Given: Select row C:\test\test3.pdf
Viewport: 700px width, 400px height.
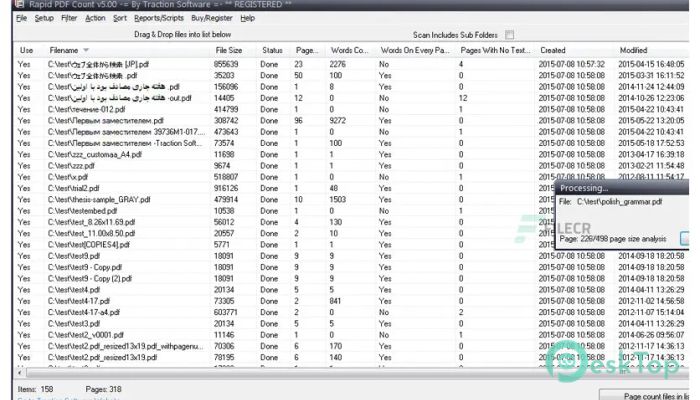Looking at the screenshot, I should [x=352, y=324].
